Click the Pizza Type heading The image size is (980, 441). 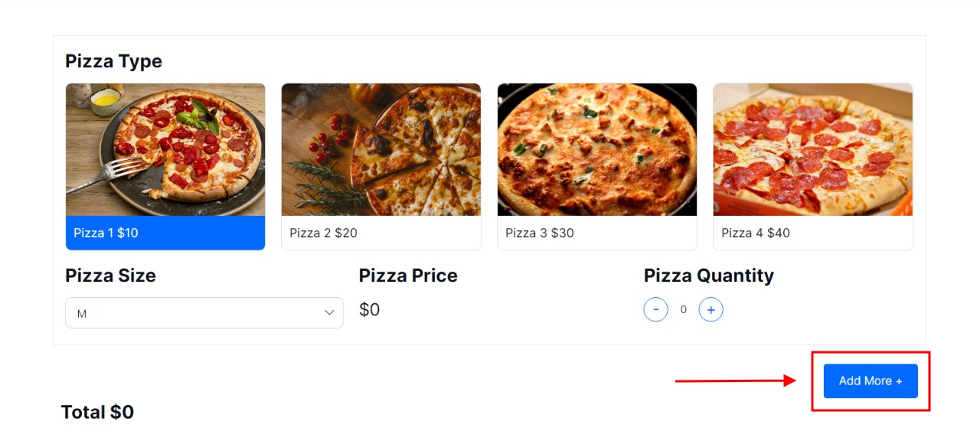(x=113, y=61)
